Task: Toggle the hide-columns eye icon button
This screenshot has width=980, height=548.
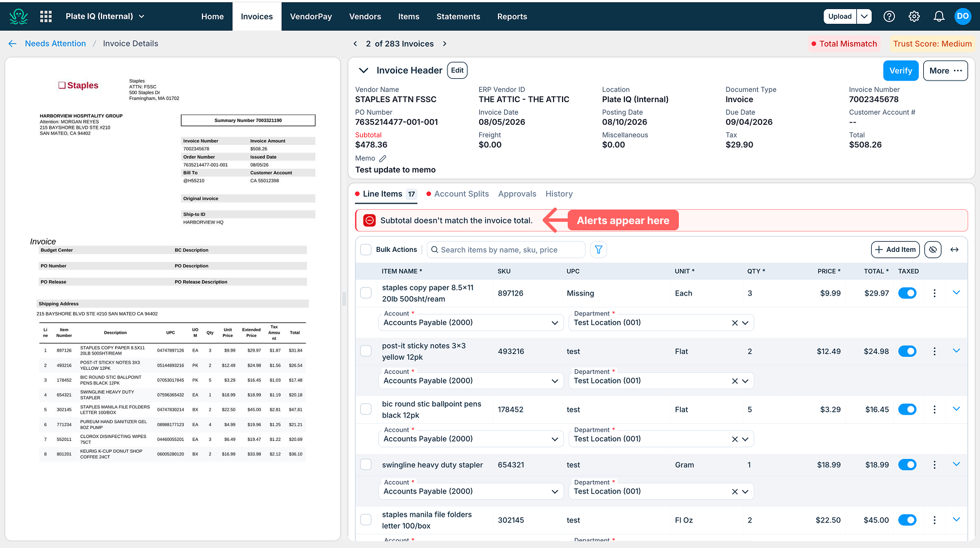Action: (933, 250)
